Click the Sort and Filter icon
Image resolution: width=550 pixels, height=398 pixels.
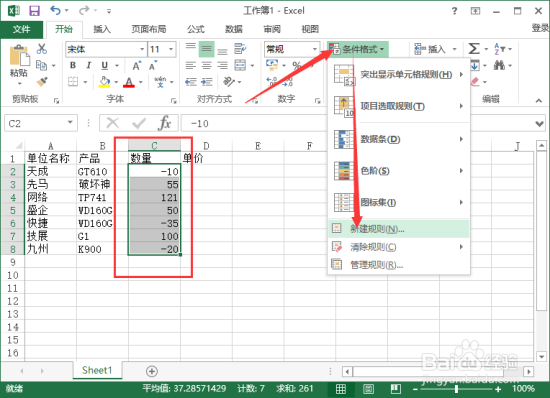click(499, 49)
